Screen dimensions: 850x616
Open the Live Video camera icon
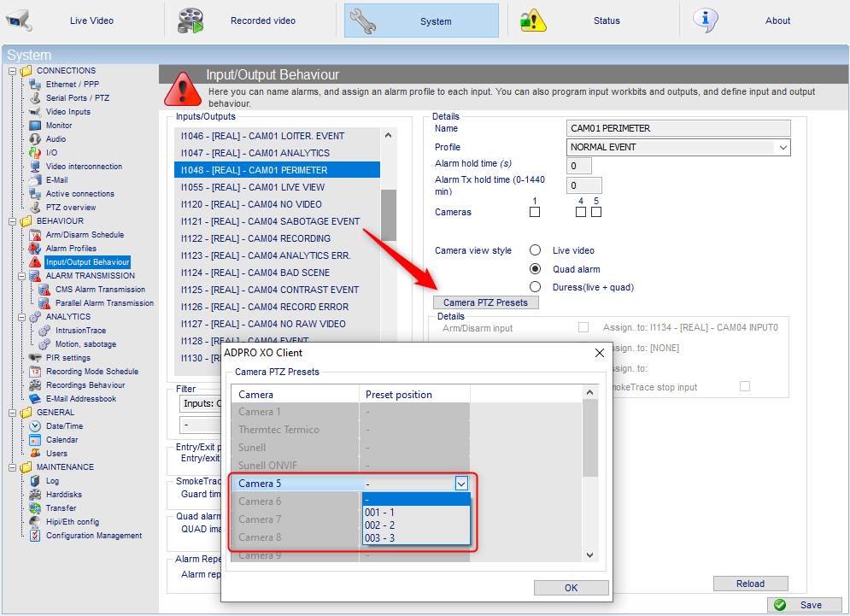click(19, 20)
